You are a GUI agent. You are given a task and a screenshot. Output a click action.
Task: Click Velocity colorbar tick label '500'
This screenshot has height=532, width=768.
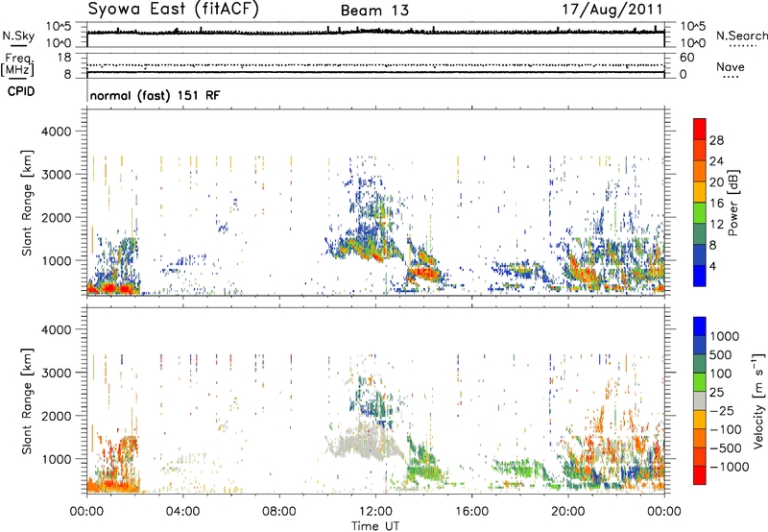(x=721, y=355)
